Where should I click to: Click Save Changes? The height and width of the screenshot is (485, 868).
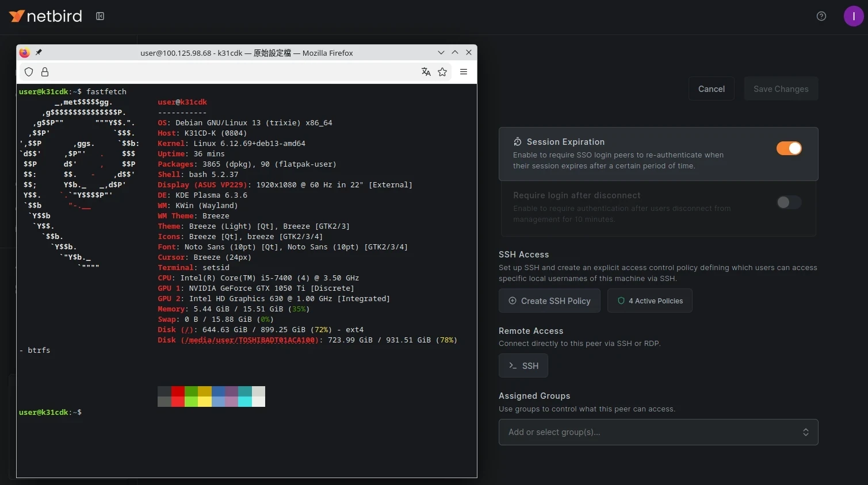tap(781, 88)
